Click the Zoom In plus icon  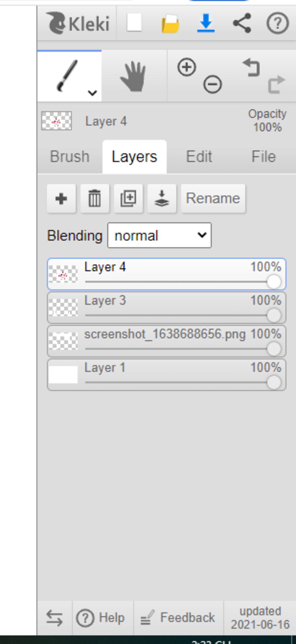(186, 67)
